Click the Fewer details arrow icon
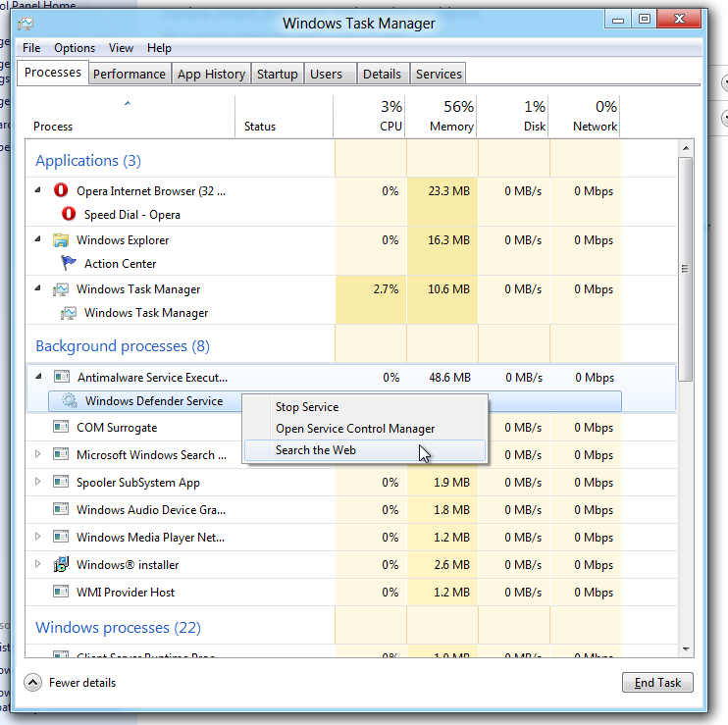This screenshot has width=728, height=725. tap(33, 682)
